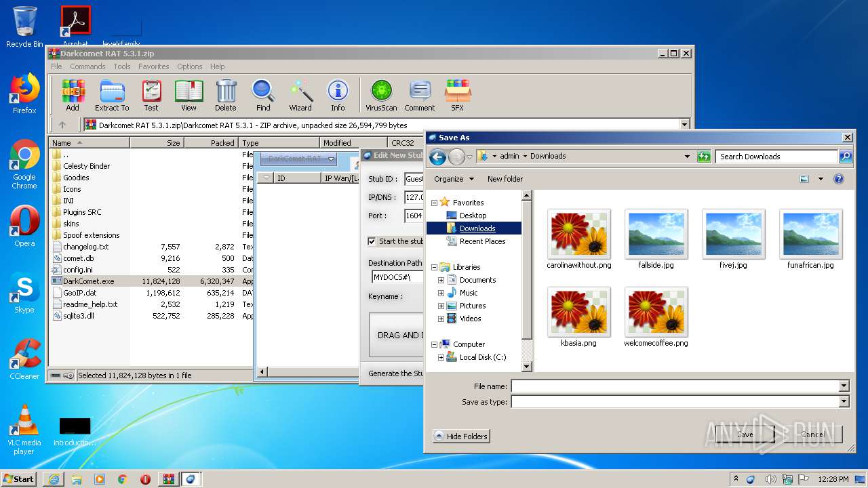
Task: Click the Cancel button in Save As
Action: 812,434
